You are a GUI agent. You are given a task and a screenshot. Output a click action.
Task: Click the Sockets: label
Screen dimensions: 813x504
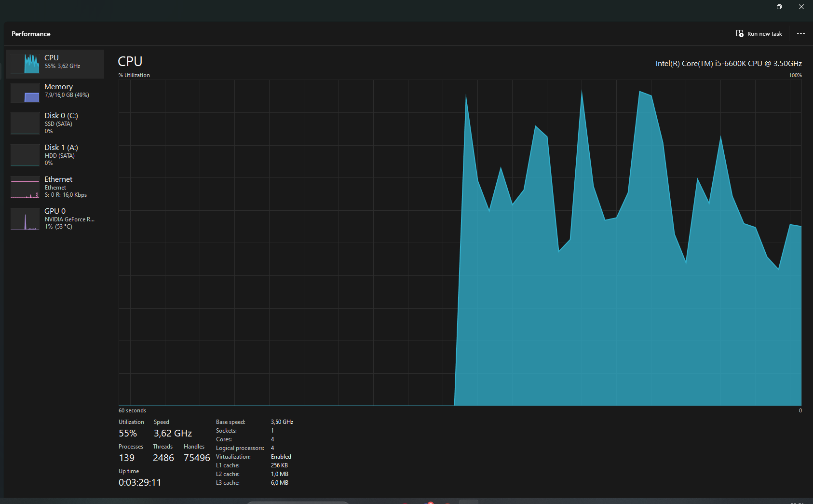click(x=226, y=431)
